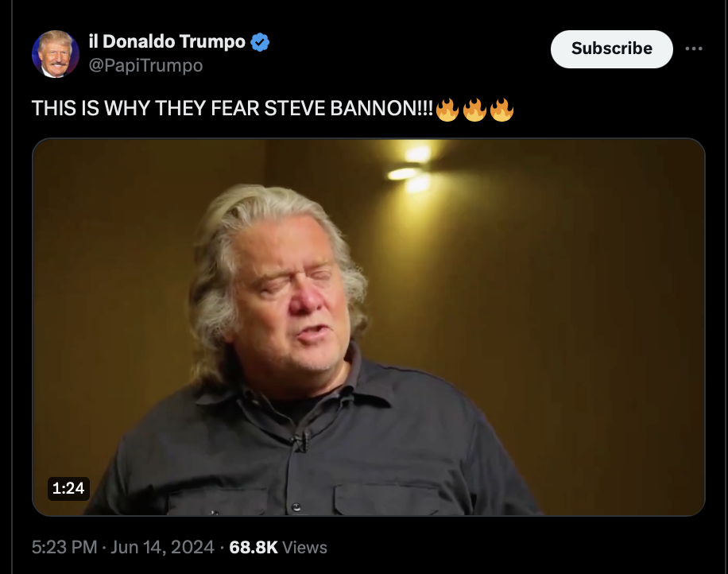Click the il Donaldo Trumpo display name
This screenshot has width=728, height=574.
tap(167, 42)
